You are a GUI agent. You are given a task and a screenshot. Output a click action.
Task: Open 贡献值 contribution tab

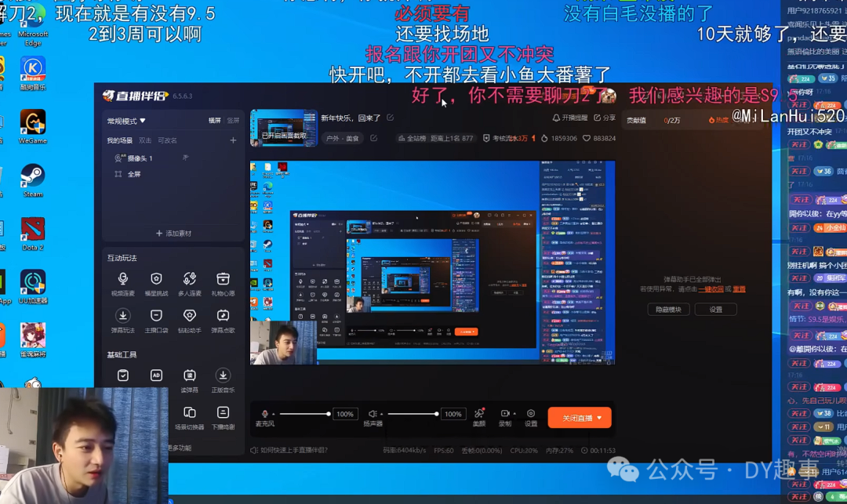coord(636,121)
